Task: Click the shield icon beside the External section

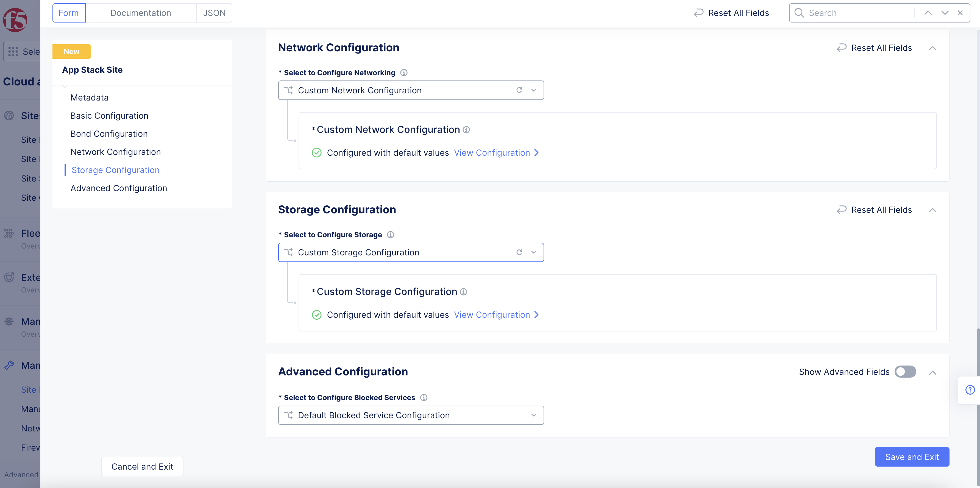Action: (x=9, y=277)
